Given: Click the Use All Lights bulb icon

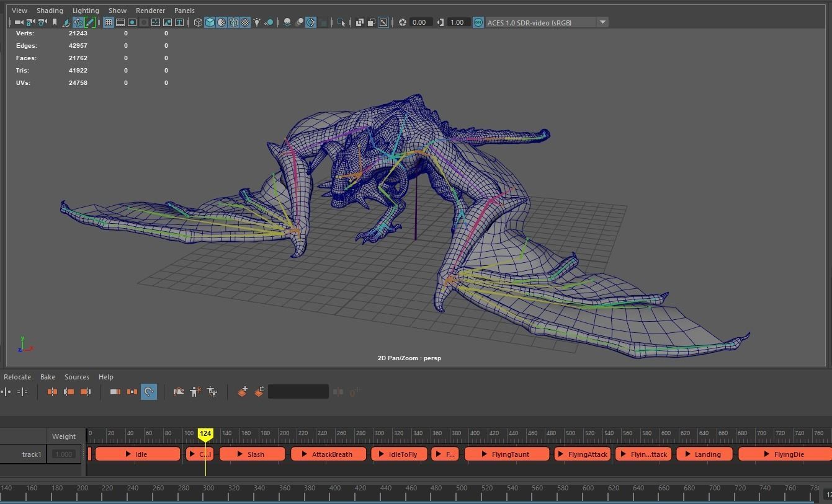Looking at the screenshot, I should click(x=257, y=22).
